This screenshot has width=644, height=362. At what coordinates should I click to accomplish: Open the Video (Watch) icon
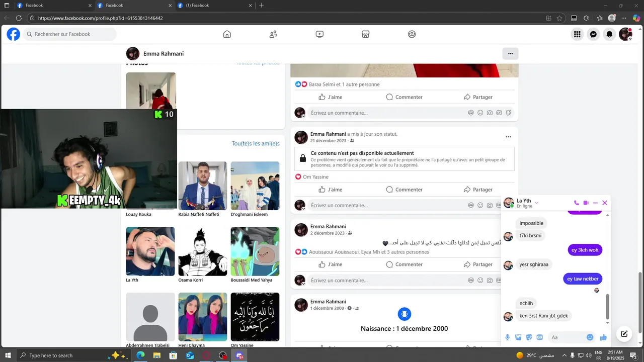[319, 34]
